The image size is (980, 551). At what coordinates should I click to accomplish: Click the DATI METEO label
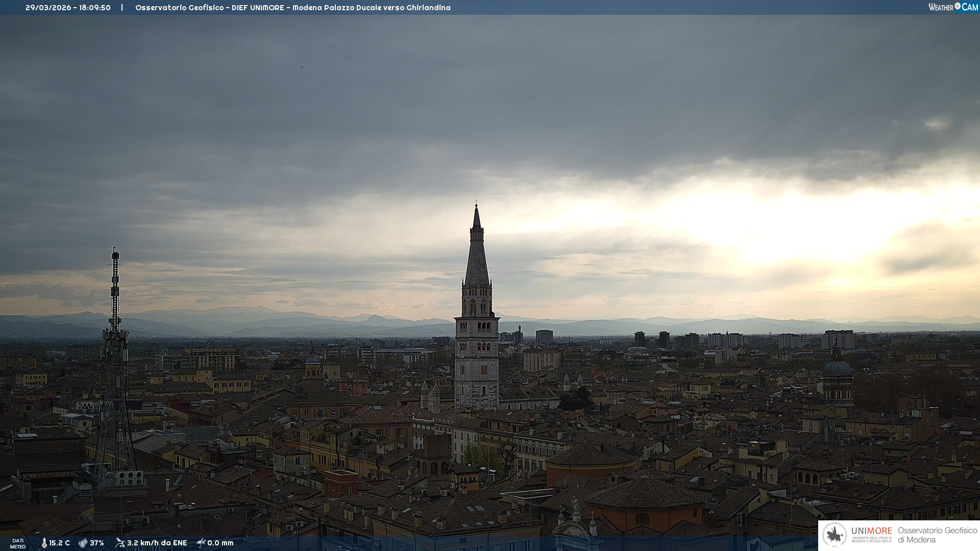click(18, 543)
